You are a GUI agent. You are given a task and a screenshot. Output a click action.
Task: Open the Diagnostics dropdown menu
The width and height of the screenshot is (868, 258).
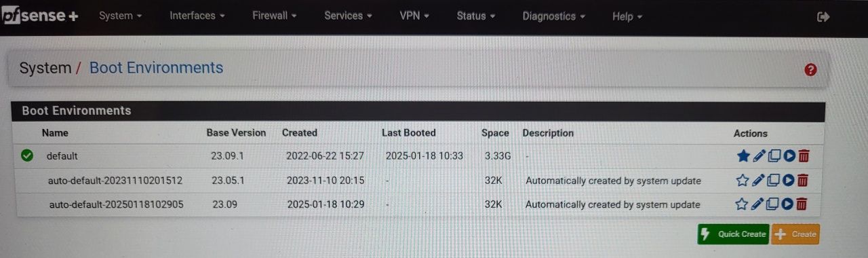[x=553, y=16]
